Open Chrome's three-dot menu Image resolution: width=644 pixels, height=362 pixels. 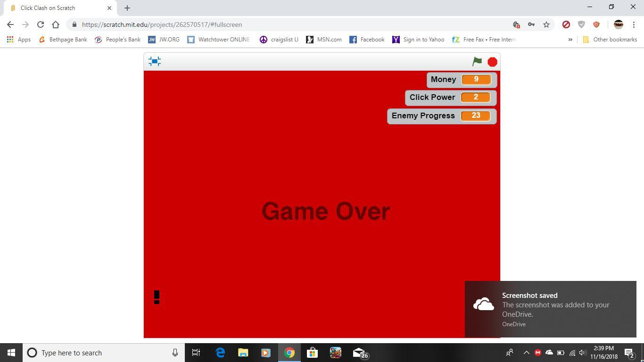[634, 25]
